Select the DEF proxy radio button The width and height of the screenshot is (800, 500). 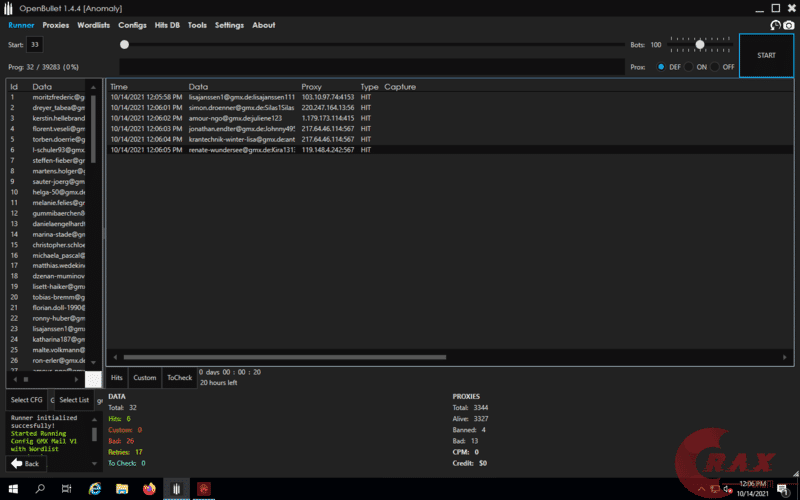coord(661,67)
